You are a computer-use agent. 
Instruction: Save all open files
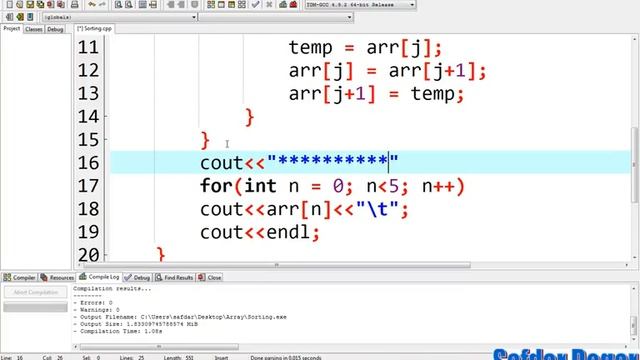click(40, 4)
